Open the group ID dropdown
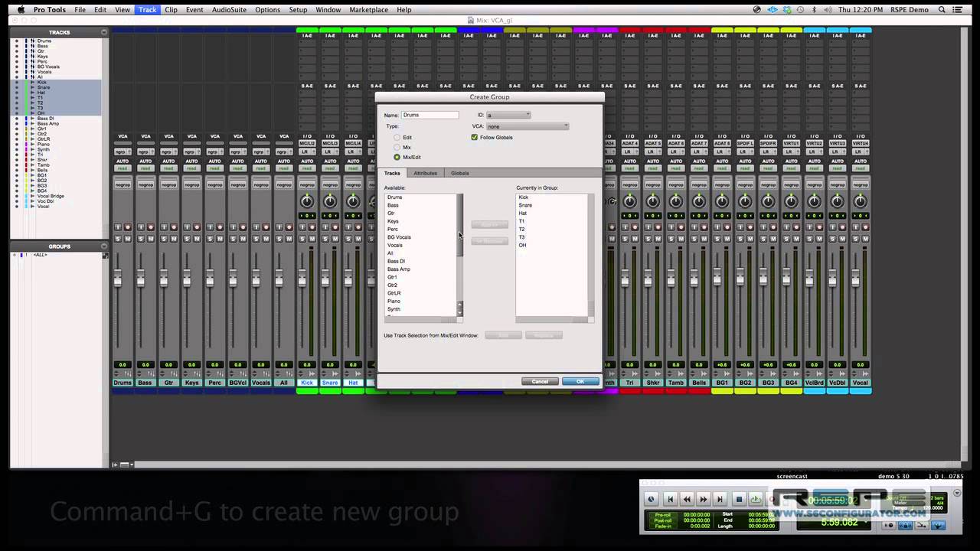This screenshot has height=551, width=980. pos(508,115)
